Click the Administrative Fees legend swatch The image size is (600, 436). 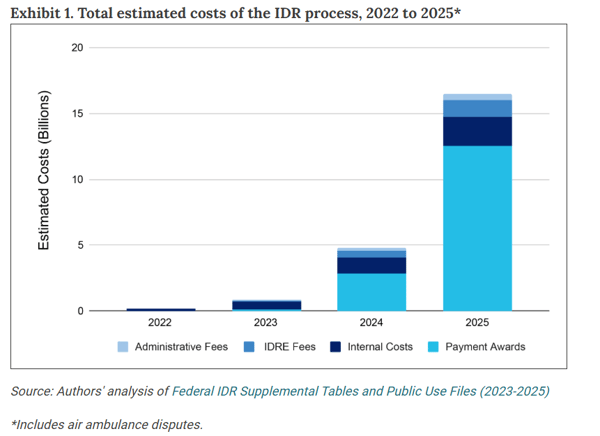point(123,347)
